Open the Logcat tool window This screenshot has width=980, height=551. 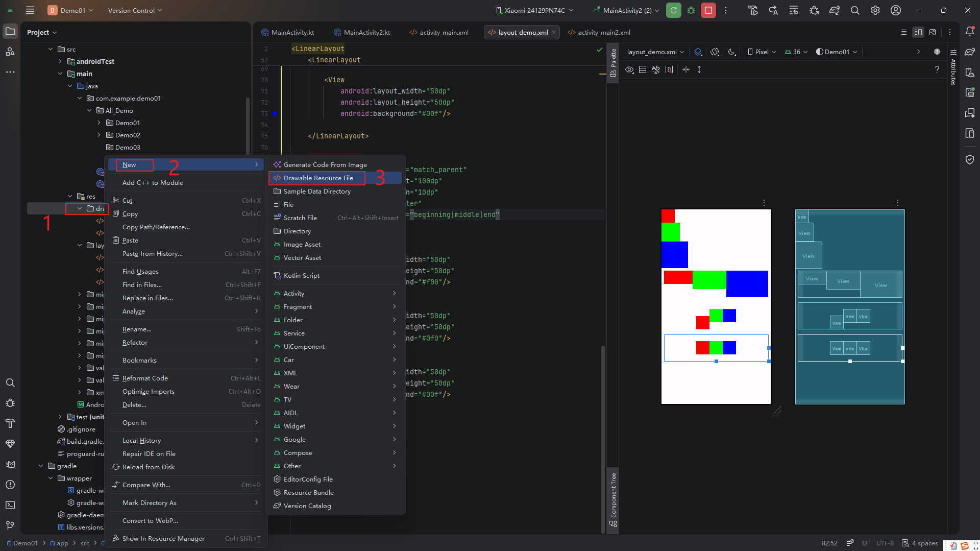click(x=10, y=464)
